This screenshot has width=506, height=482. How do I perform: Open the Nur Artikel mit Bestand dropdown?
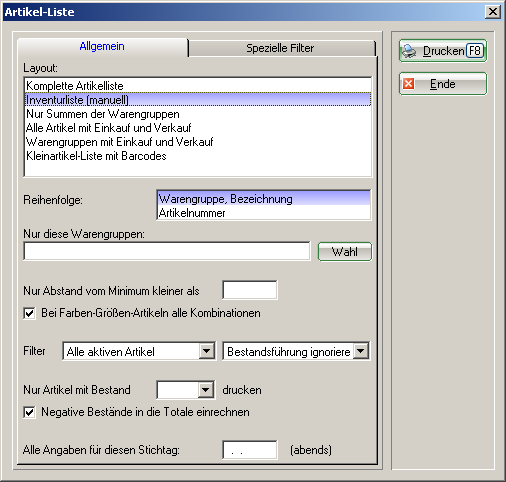pyautogui.click(x=206, y=390)
